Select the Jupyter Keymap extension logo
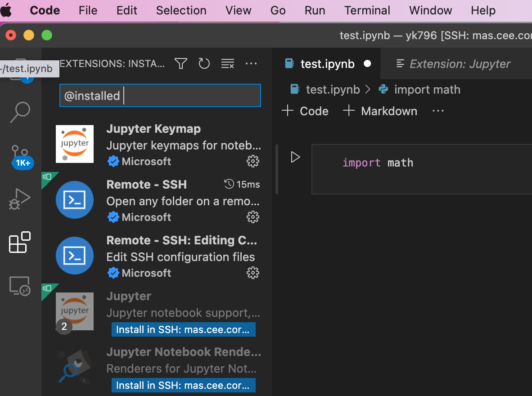This screenshot has height=396, width=532. click(75, 144)
